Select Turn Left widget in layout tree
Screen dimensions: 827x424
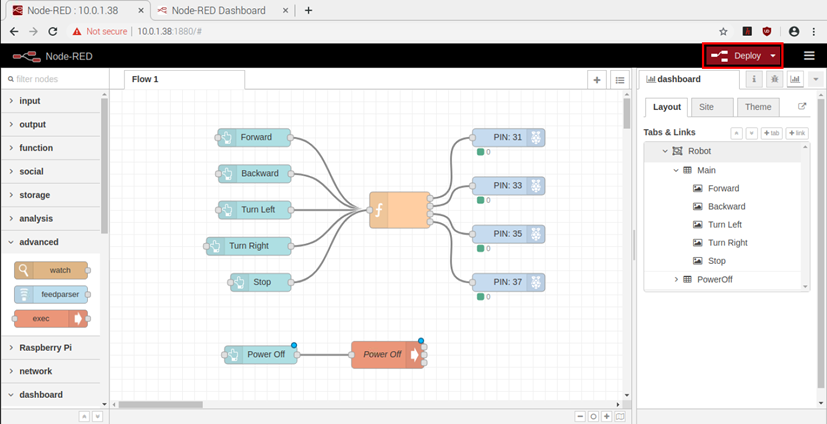click(x=723, y=225)
